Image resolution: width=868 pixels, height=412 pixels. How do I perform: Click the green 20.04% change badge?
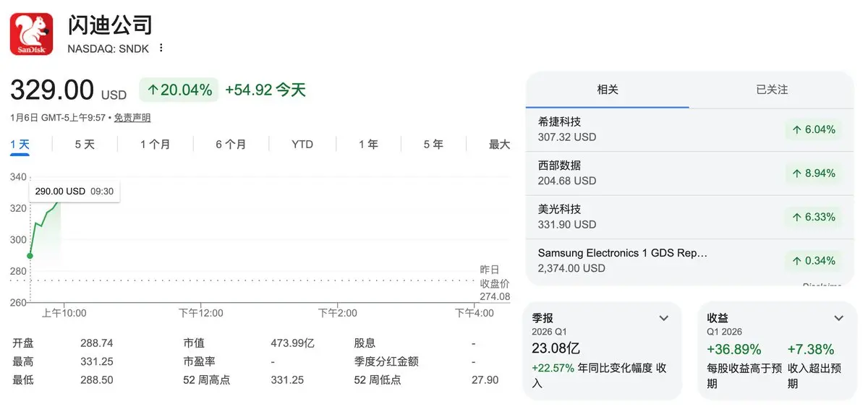(x=179, y=90)
